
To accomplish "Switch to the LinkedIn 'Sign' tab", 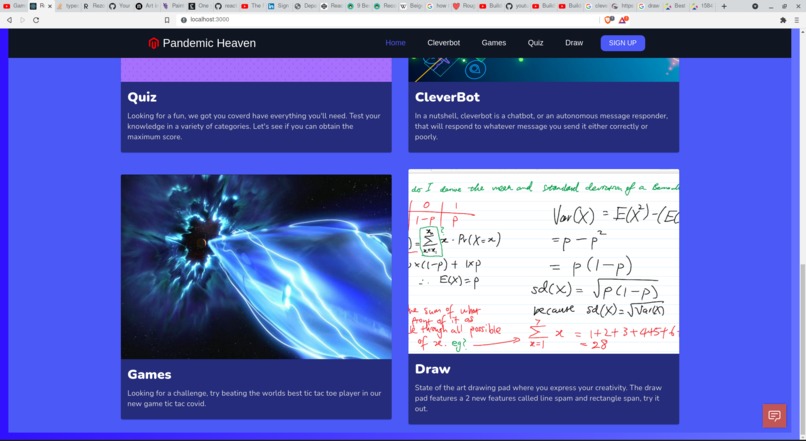I will 279,6.
